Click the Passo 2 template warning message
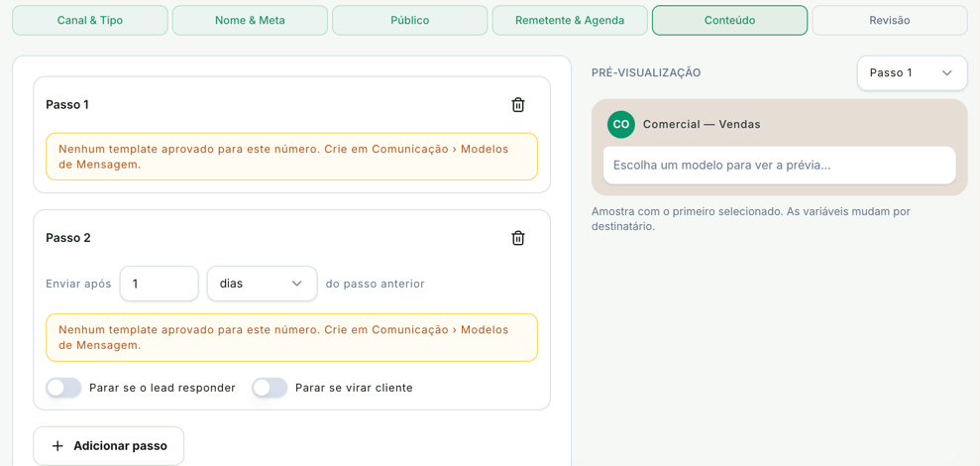The height and width of the screenshot is (466, 980). tap(292, 338)
